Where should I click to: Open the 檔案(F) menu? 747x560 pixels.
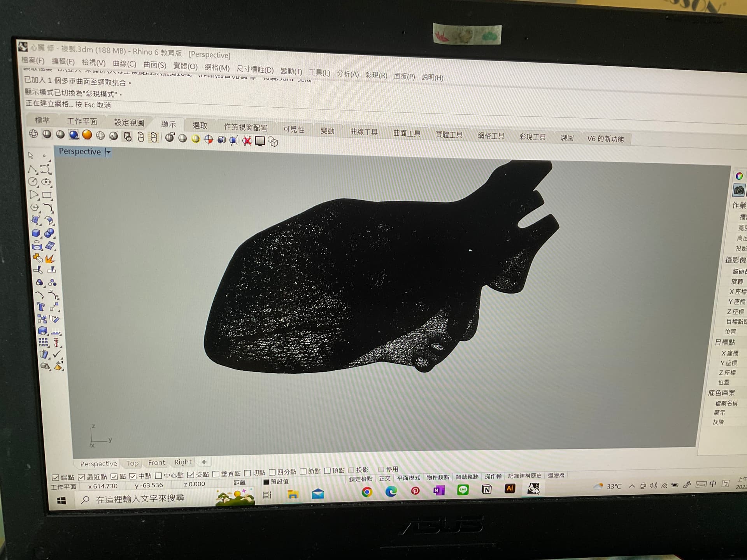[x=33, y=61]
